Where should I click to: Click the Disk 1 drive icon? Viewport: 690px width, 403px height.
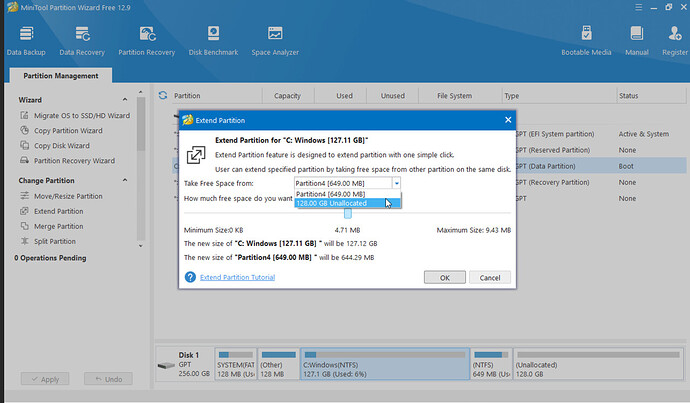click(166, 365)
